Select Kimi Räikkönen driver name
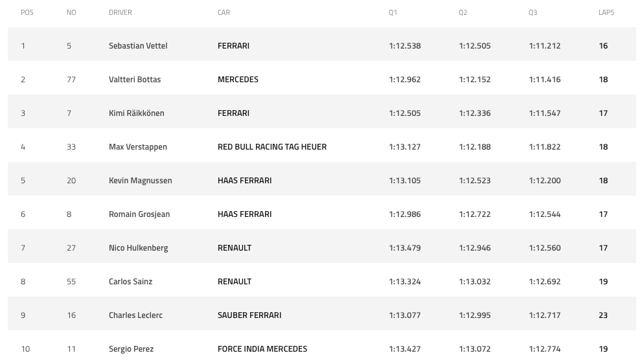Image resolution: width=644 pixels, height=364 pixels. [136, 113]
